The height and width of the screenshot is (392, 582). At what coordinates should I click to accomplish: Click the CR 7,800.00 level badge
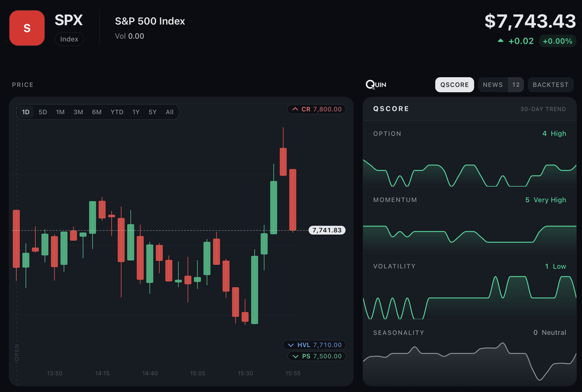(x=317, y=110)
